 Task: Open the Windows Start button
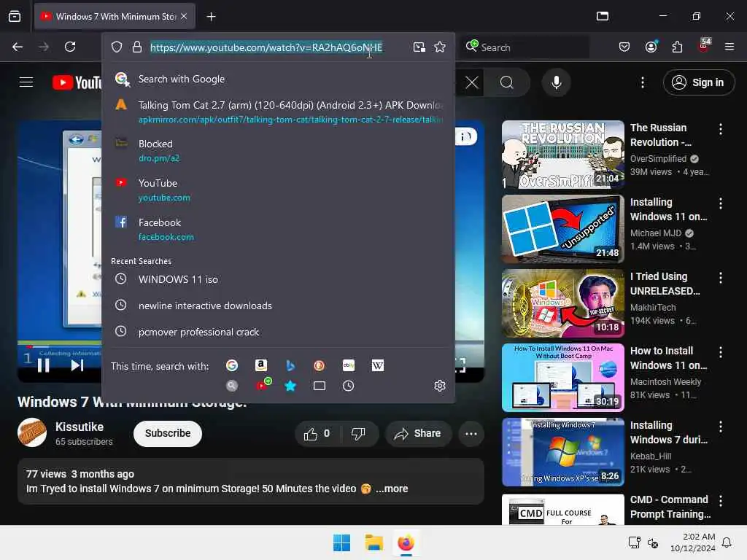[341, 542]
